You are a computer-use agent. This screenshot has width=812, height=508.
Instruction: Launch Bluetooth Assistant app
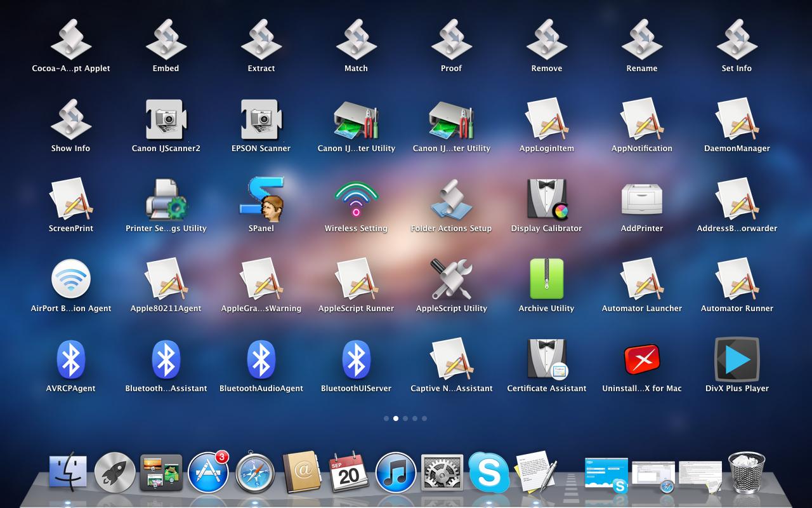point(166,359)
